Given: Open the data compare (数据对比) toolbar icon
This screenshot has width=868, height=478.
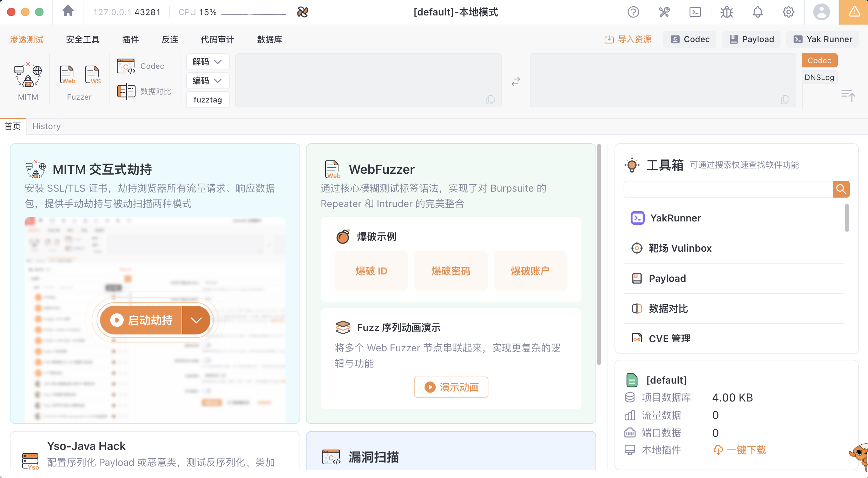Looking at the screenshot, I should pos(126,92).
